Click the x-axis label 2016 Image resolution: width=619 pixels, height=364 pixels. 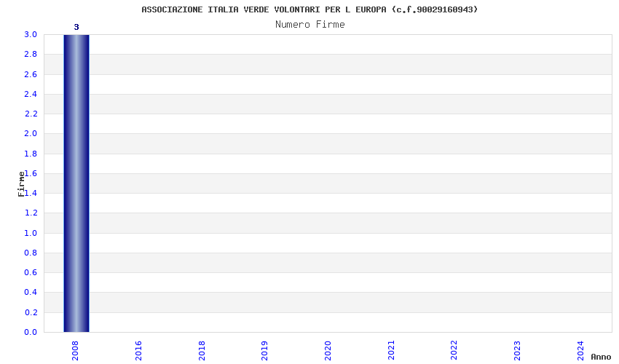(x=138, y=351)
